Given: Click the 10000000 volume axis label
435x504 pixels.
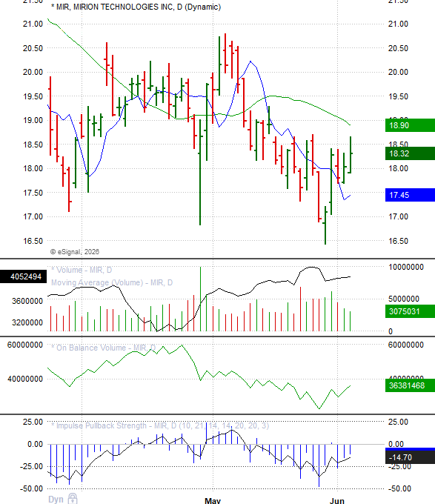Looking at the screenshot, I should point(406,267).
